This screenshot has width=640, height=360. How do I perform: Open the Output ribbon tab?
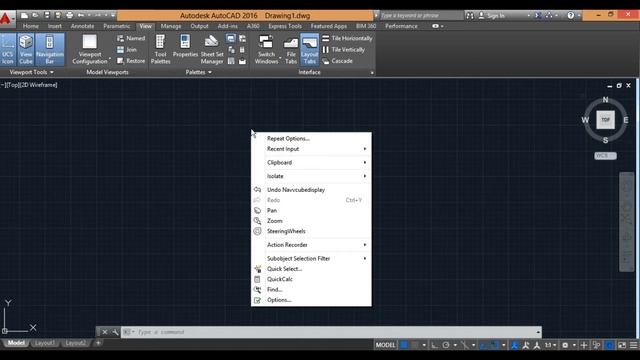[x=199, y=26]
